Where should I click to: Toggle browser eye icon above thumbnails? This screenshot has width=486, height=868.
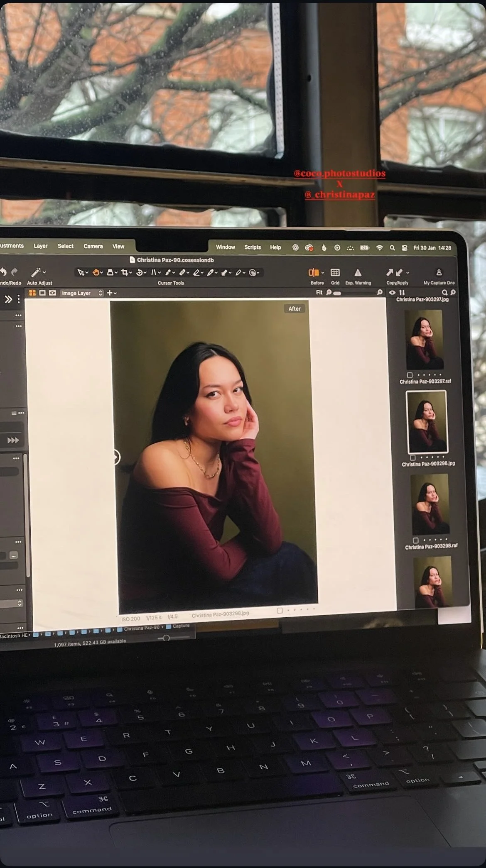click(392, 293)
